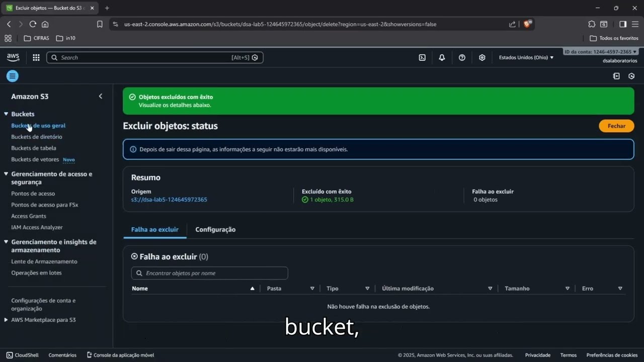Click the Amazon Q search shortcut icon

coord(255,57)
